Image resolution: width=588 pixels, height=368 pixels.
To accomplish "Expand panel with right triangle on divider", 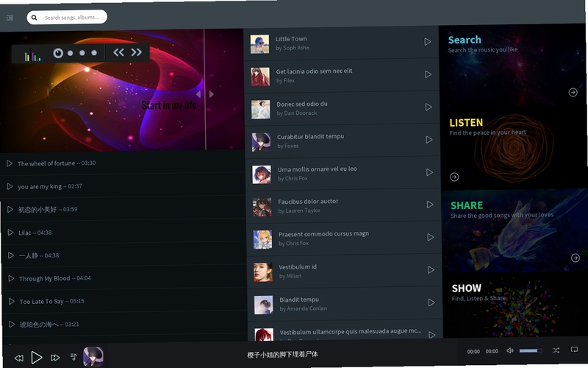I will pos(211,94).
